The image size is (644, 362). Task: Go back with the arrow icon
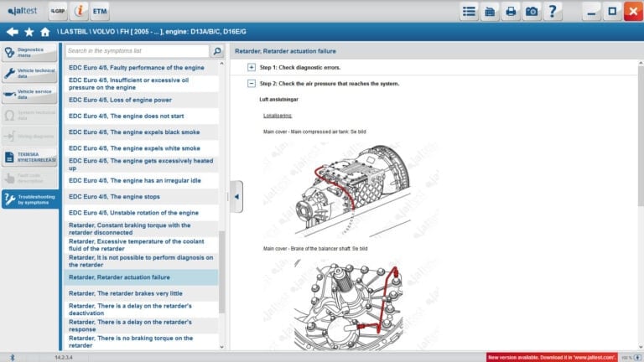pyautogui.click(x=13, y=32)
